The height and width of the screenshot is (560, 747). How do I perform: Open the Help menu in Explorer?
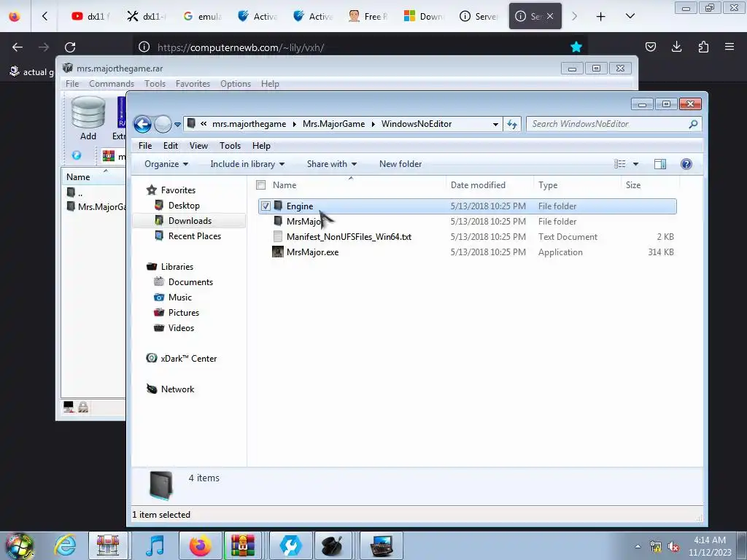coord(261,146)
